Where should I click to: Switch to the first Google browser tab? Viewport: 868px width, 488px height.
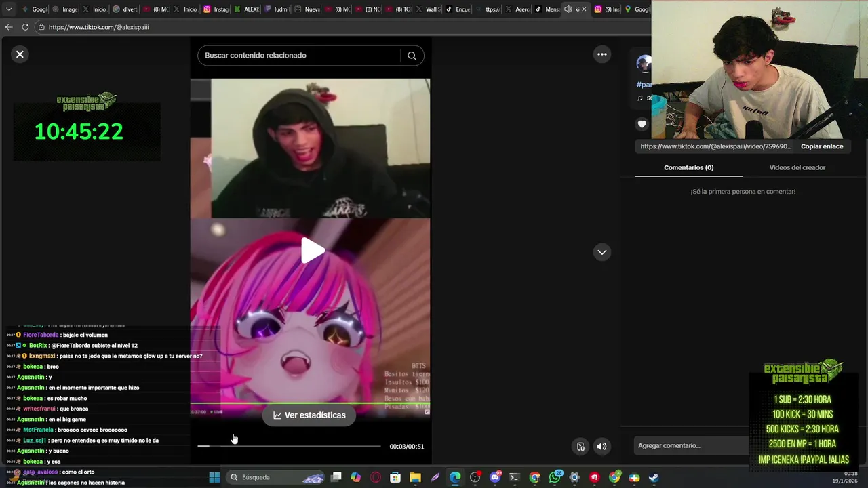pos(35,9)
